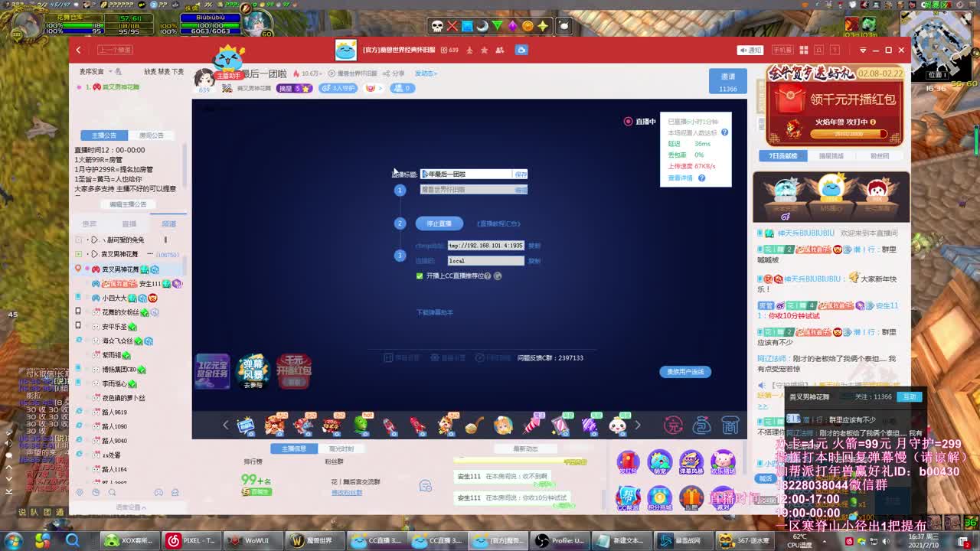Edit the stream title input field
Screen dimensions: 980x551
[x=466, y=174]
